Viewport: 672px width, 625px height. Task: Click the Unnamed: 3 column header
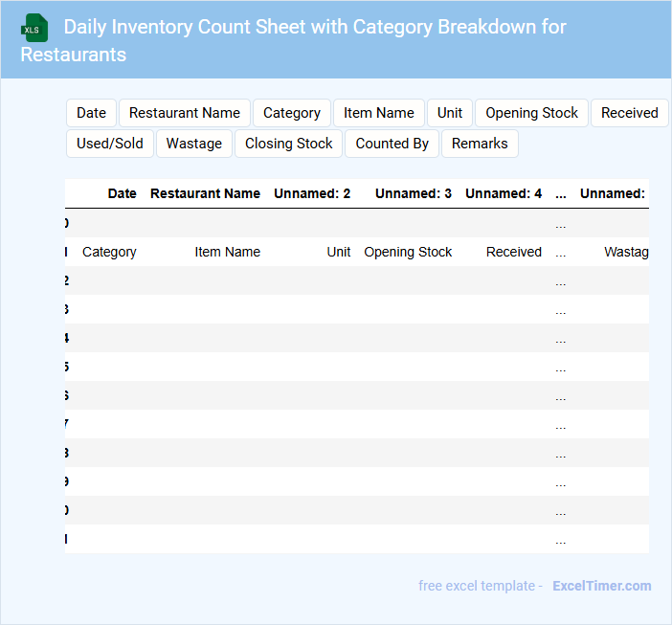pyautogui.click(x=414, y=193)
